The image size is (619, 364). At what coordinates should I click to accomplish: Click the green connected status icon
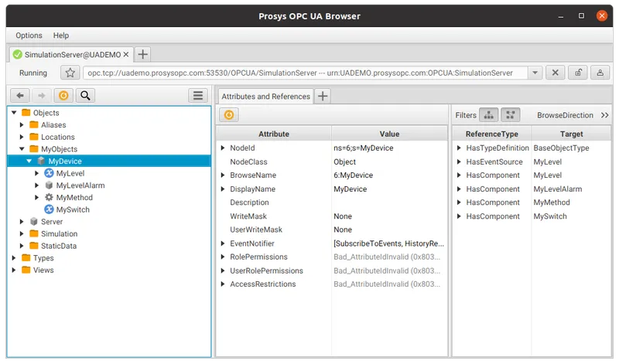pyautogui.click(x=18, y=54)
